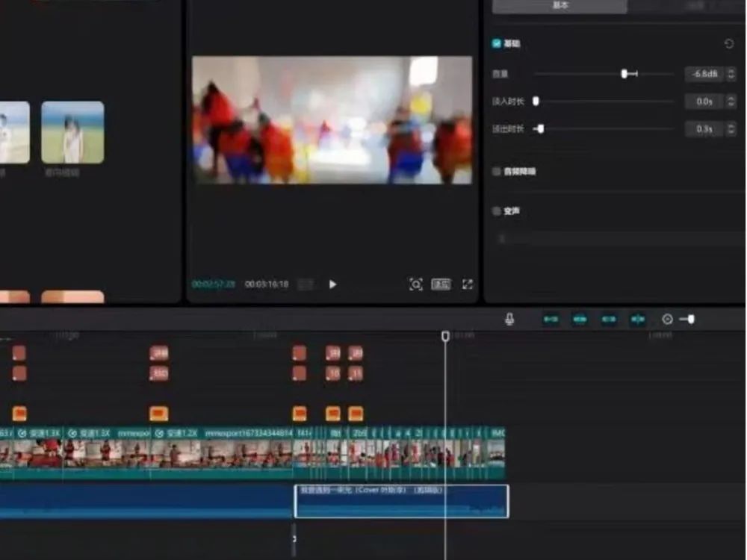Open fullscreen preview with the expand icon

[x=468, y=284]
